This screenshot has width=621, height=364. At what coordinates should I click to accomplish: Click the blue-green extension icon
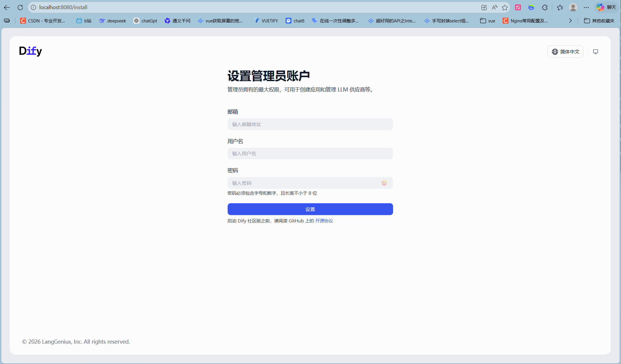[x=531, y=7]
